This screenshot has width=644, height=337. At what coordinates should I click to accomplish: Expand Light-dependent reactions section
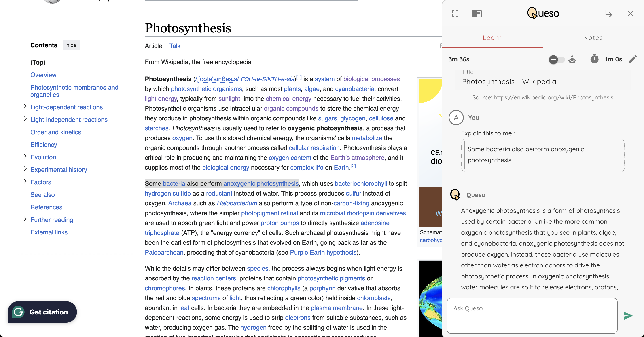click(x=25, y=107)
